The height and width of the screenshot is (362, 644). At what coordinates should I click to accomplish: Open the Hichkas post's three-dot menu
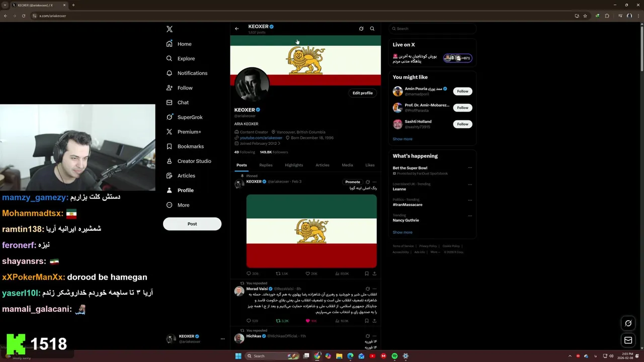point(374,336)
